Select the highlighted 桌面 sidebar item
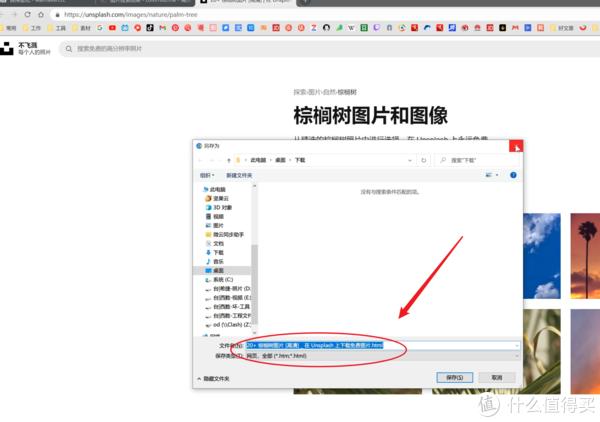 click(224, 270)
